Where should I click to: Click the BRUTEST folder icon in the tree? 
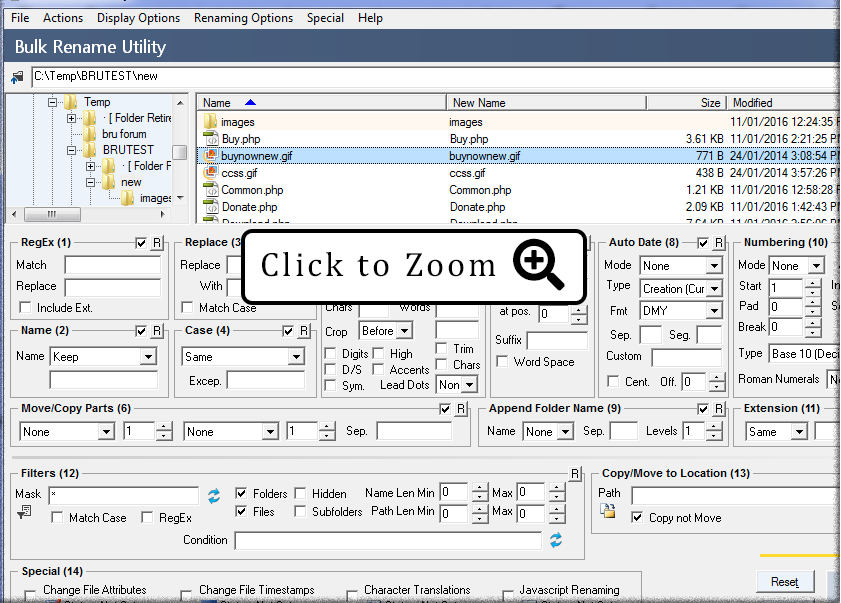[x=90, y=150]
